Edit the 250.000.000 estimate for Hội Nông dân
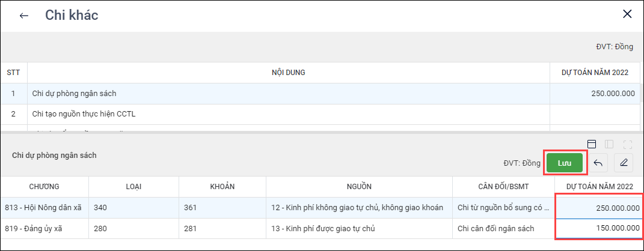 click(x=599, y=208)
